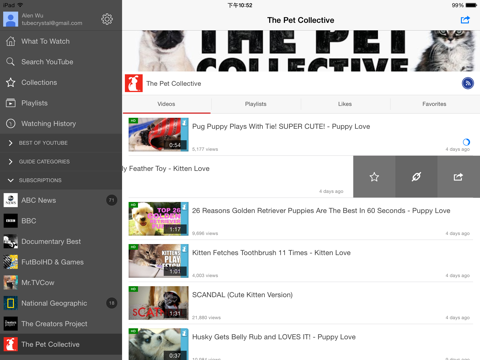Select Collections menu label
Viewport: 480px width, 360px height.
(39, 82)
